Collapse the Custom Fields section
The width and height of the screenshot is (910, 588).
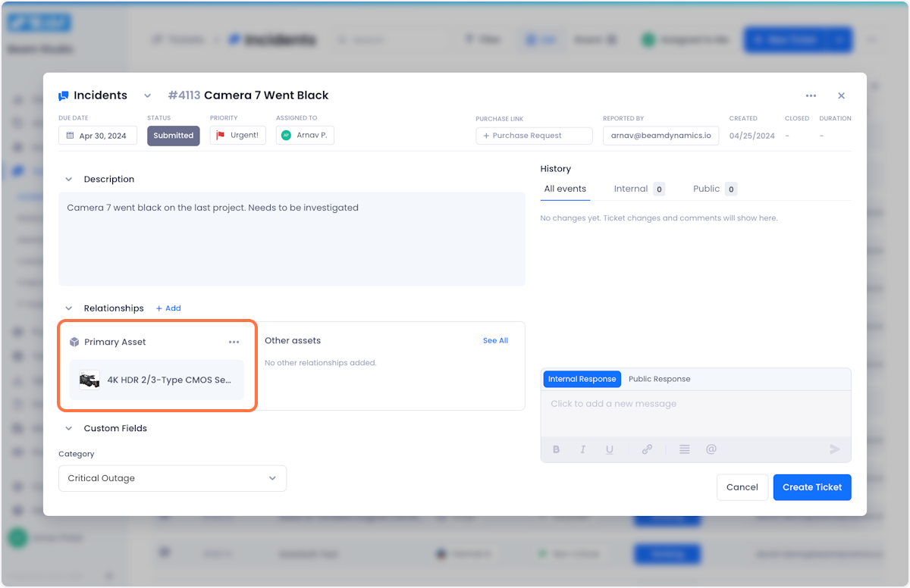(x=69, y=428)
